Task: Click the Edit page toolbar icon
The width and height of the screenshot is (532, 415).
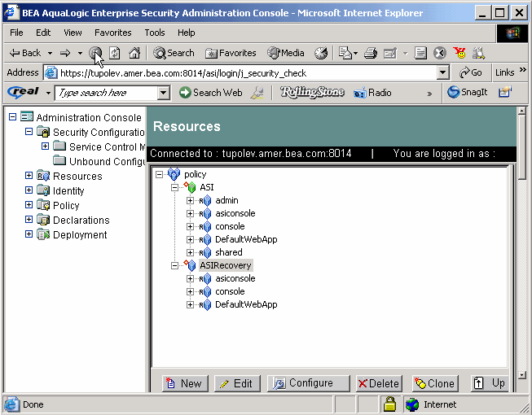Action: click(x=390, y=53)
